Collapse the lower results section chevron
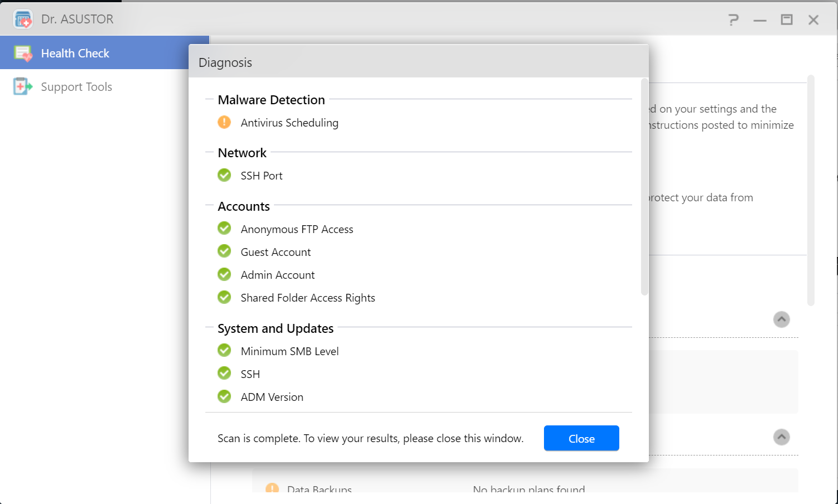 pyautogui.click(x=781, y=437)
